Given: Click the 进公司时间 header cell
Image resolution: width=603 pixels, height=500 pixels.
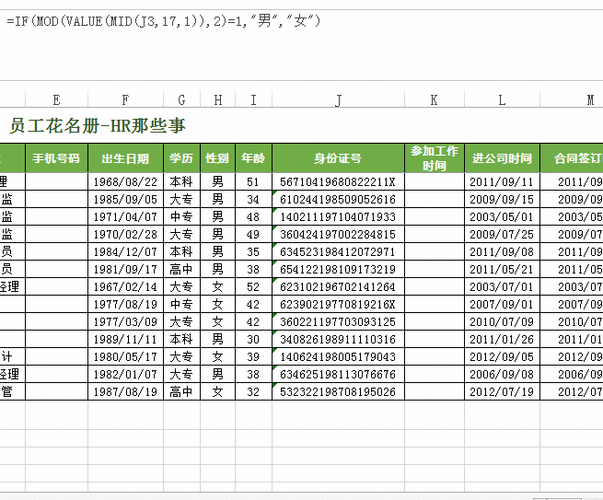Looking at the screenshot, I should (x=502, y=158).
